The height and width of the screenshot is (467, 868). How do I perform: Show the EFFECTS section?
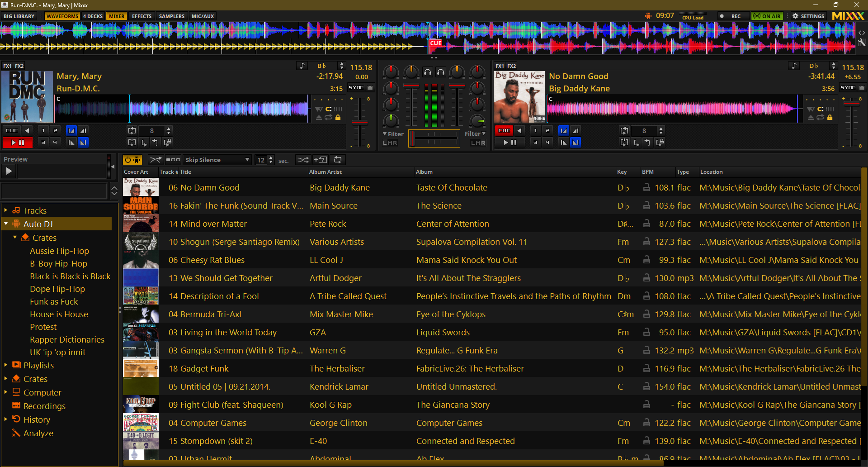(x=142, y=16)
